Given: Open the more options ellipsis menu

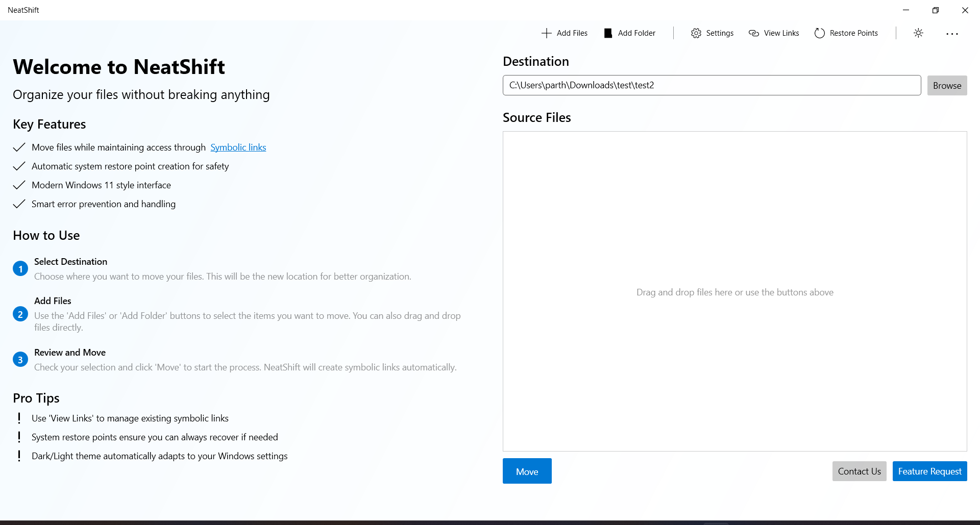Looking at the screenshot, I should coord(952,34).
